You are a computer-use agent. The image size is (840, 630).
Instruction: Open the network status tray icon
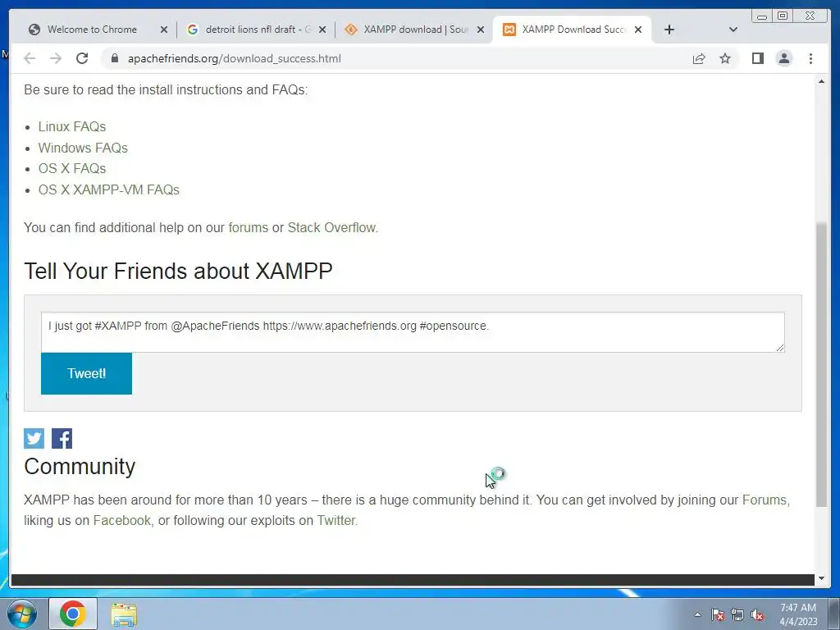737,614
